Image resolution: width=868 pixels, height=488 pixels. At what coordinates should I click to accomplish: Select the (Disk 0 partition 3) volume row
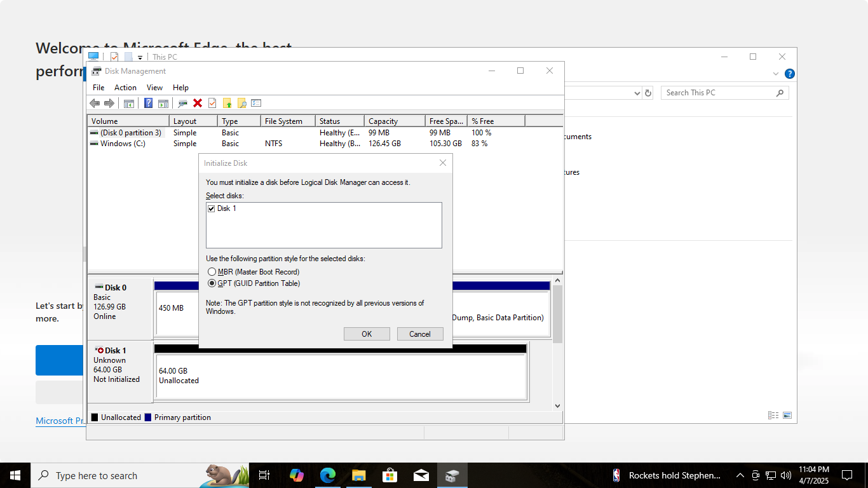[325, 133]
